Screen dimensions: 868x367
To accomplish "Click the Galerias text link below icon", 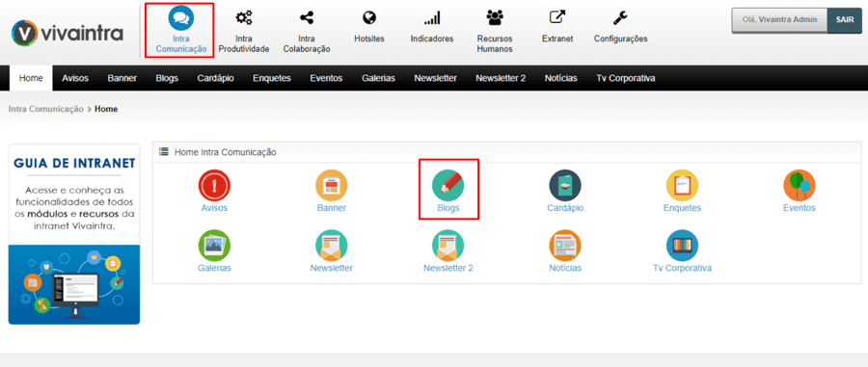I will [x=214, y=268].
